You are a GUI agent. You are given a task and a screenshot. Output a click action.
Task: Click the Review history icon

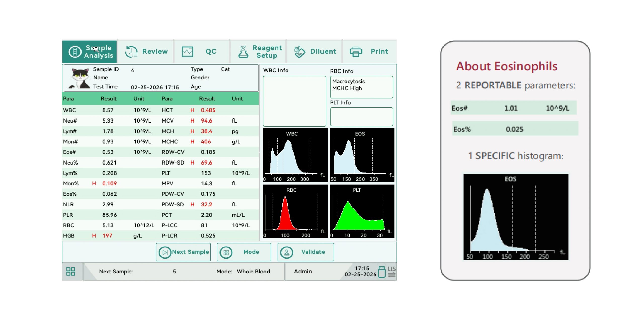[x=131, y=52]
